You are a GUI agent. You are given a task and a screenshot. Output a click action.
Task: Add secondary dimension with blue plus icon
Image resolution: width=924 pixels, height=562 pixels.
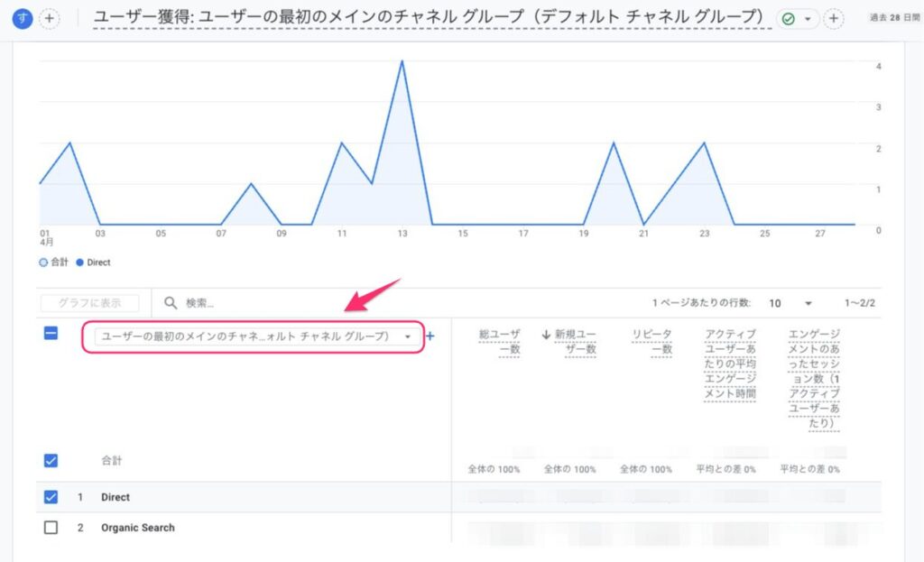[430, 336]
